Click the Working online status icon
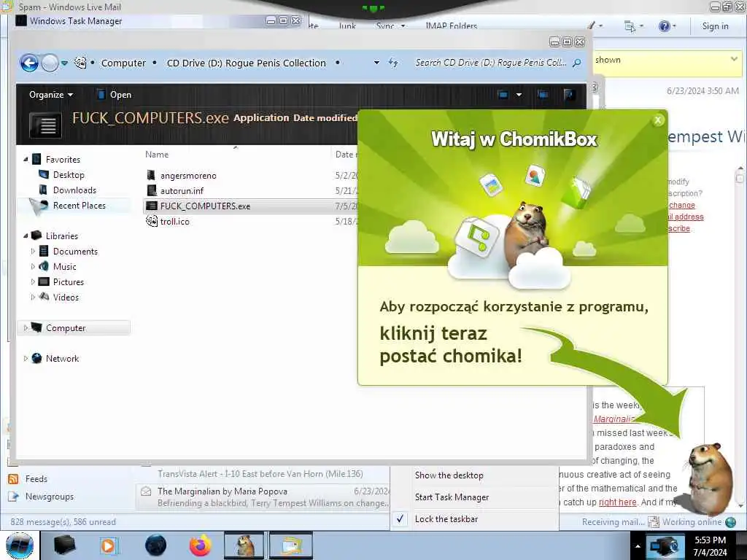The width and height of the screenshot is (747, 560). [730, 522]
